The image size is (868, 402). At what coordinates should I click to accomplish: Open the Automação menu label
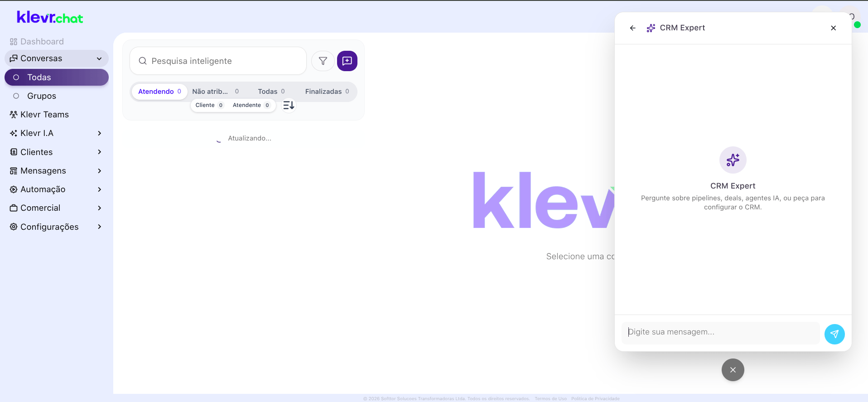pyautogui.click(x=43, y=189)
